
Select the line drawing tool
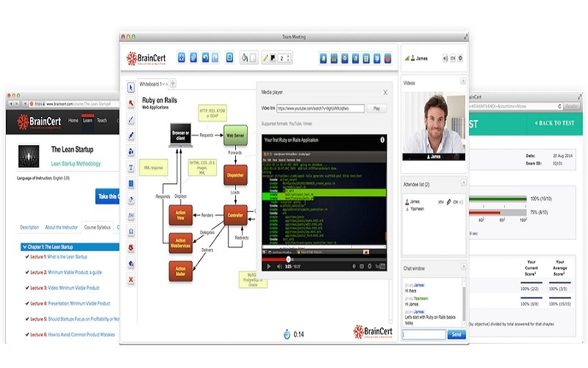[x=131, y=119]
